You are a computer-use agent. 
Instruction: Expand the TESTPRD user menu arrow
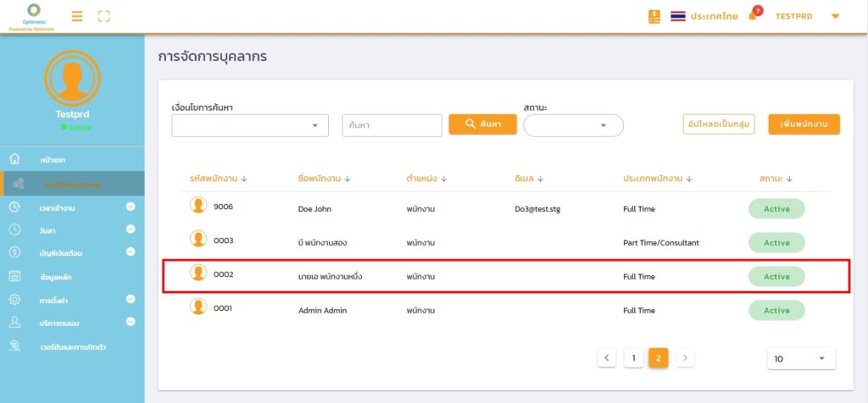point(835,16)
